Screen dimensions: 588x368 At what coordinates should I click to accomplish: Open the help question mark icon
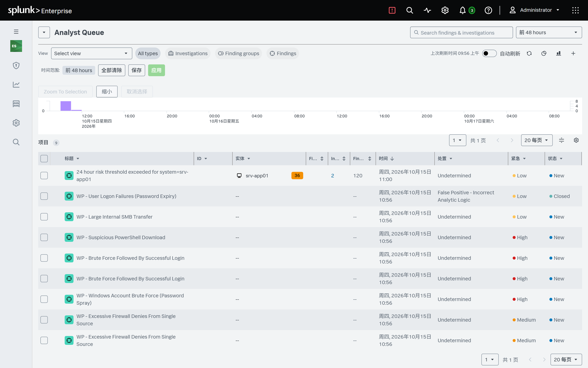488,10
